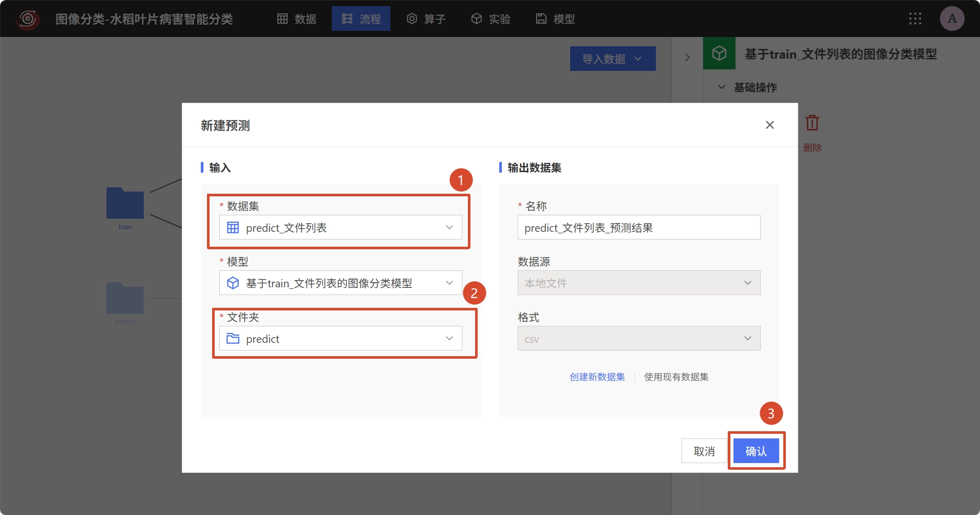Switch to the 实验 tab
Image resolution: width=980 pixels, height=515 pixels.
coord(491,19)
